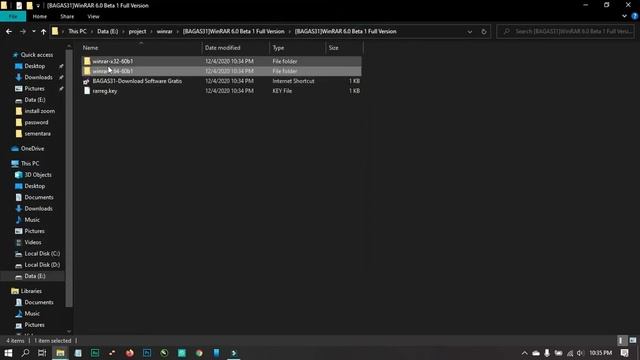
Task: Open the Home ribbon tab
Action: (40, 16)
